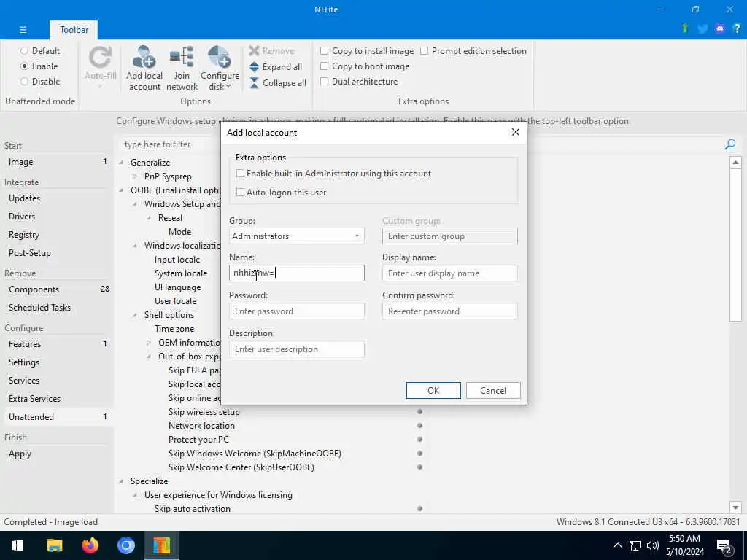Screen dimensions: 747x560
Task: Close the Add local account dialog
Action: 516,133
